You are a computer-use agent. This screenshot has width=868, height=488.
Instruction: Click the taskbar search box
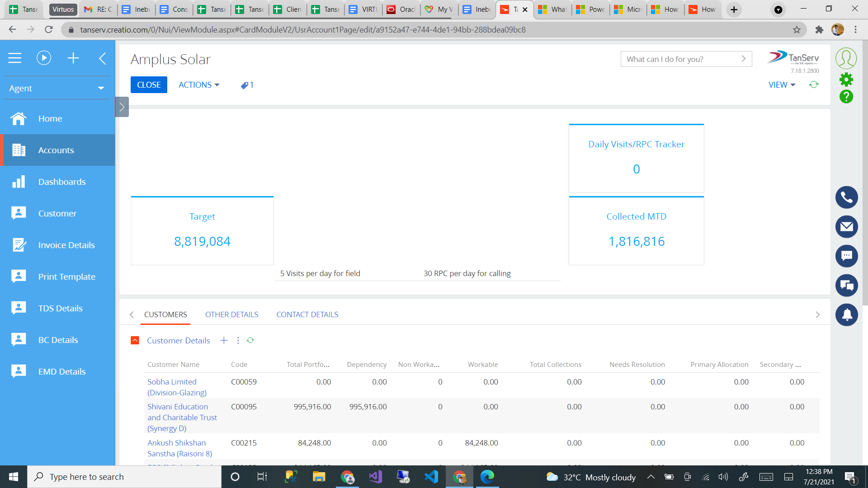click(124, 477)
